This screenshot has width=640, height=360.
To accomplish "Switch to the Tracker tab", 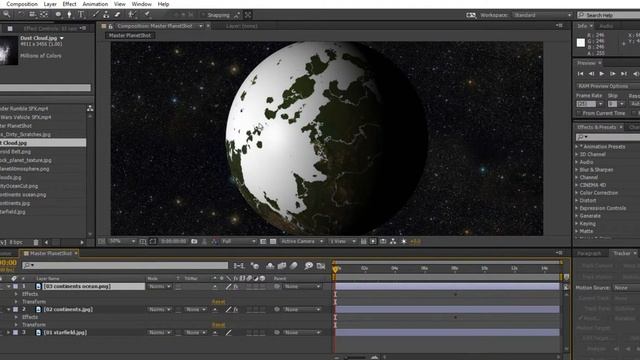I will [621, 253].
